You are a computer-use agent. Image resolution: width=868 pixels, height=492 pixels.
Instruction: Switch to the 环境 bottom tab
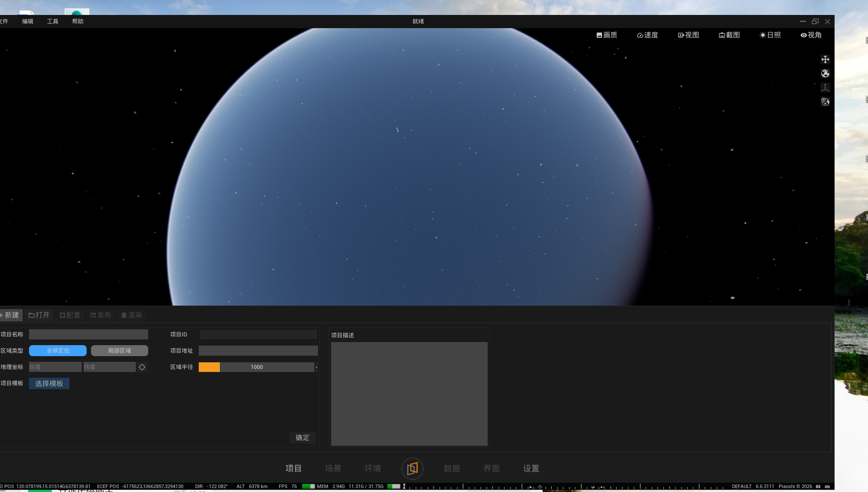click(x=373, y=469)
